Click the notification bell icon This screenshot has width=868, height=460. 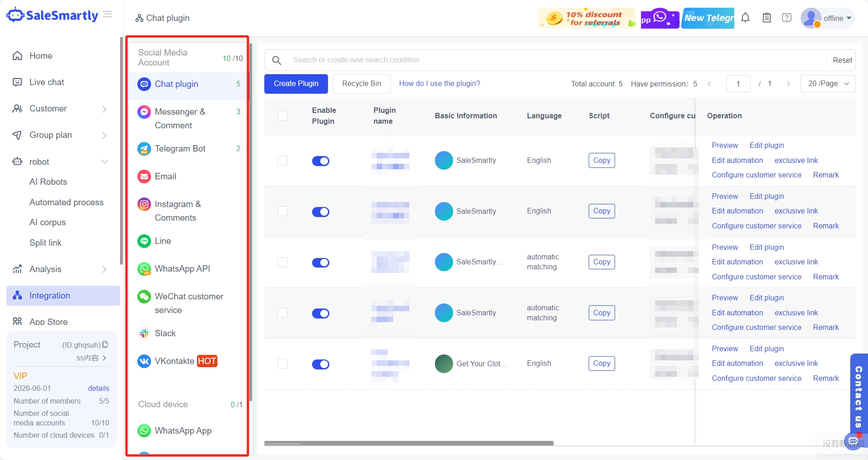pyautogui.click(x=745, y=18)
